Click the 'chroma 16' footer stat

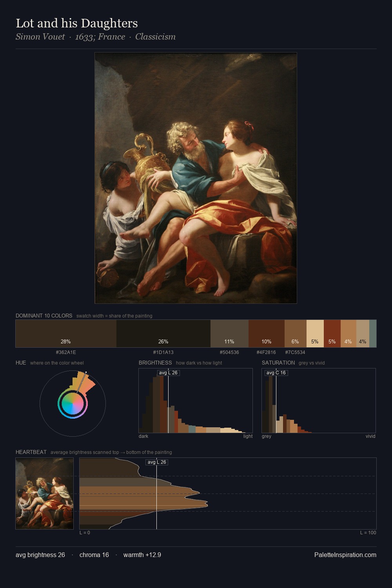[94, 555]
